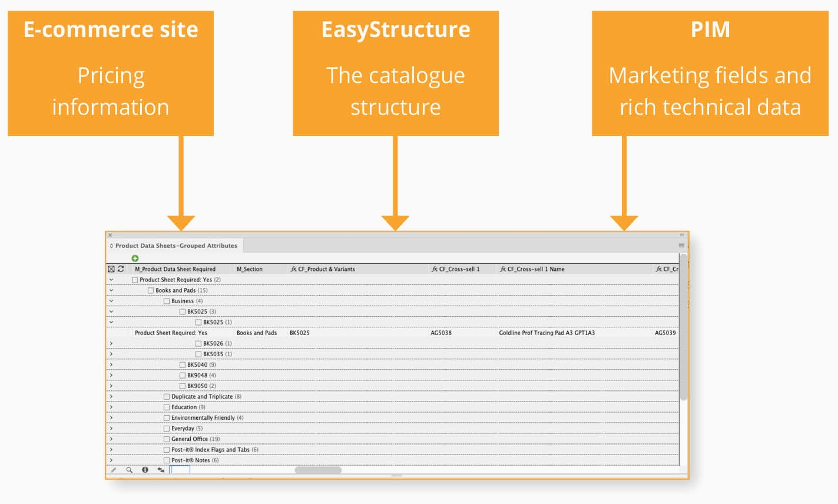Image resolution: width=838 pixels, height=504 pixels.
Task: Click the refresh arrows icon in header
Action: (121, 268)
